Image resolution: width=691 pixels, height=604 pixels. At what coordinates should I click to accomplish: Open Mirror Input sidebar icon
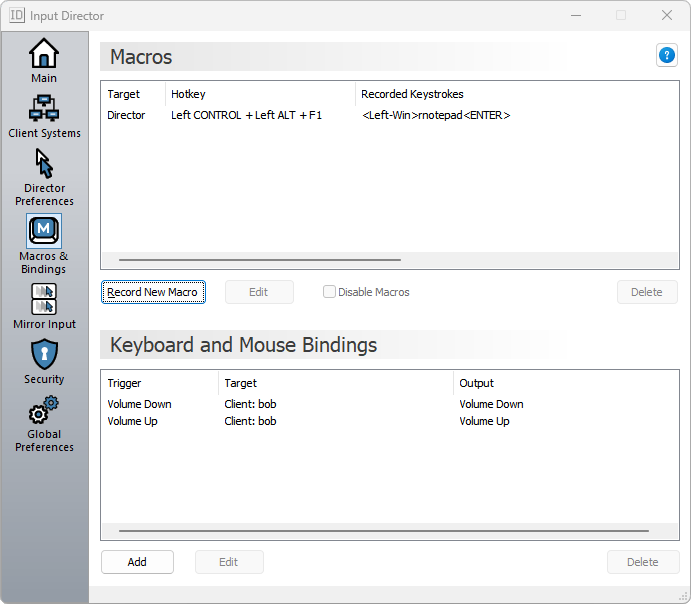pyautogui.click(x=44, y=299)
